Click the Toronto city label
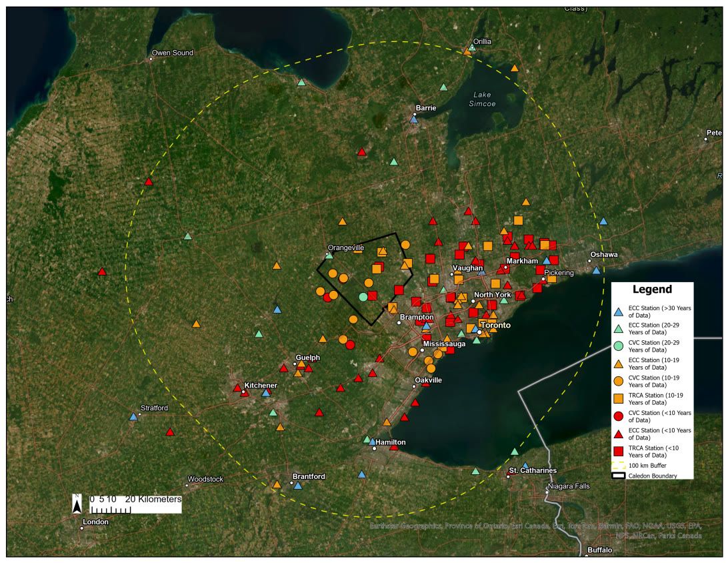This screenshot has height=563, width=728. pyautogui.click(x=495, y=325)
